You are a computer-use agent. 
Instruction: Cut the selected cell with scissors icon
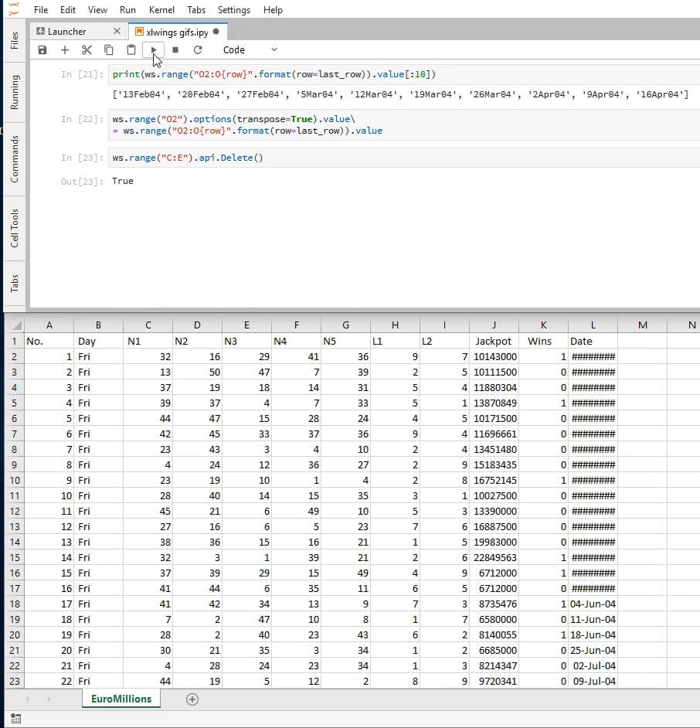pyautogui.click(x=87, y=50)
